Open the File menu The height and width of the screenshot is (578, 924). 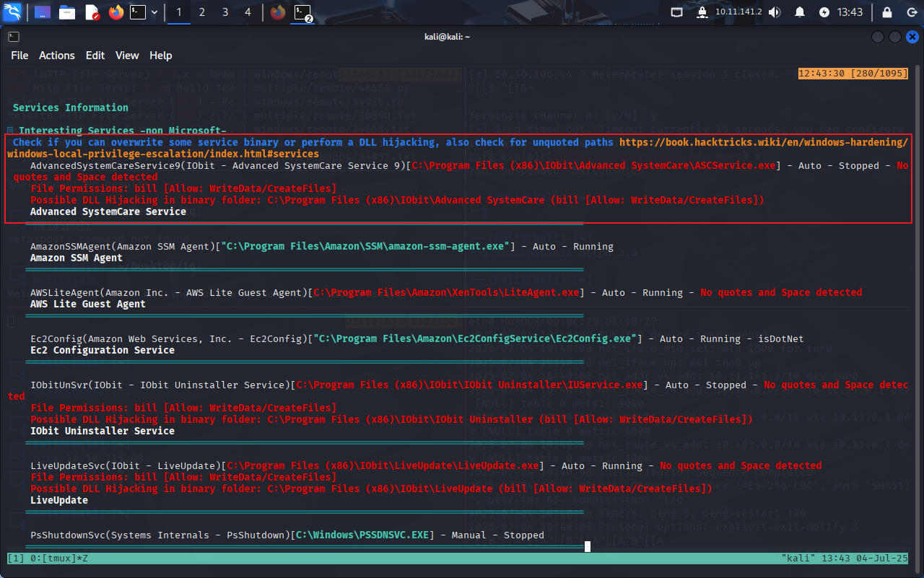(19, 56)
